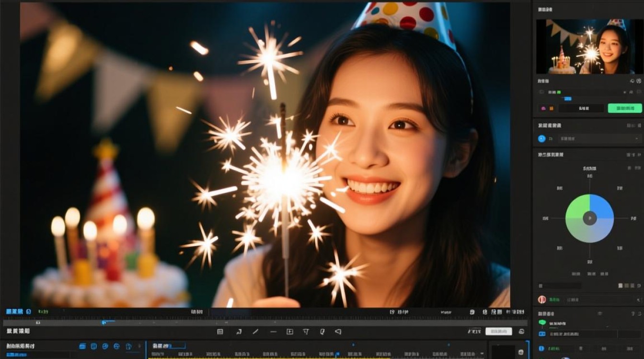Image resolution: width=644 pixels, height=359 pixels.
Task: Click the list icon in the center timeline toolbar
Action: click(x=220, y=332)
